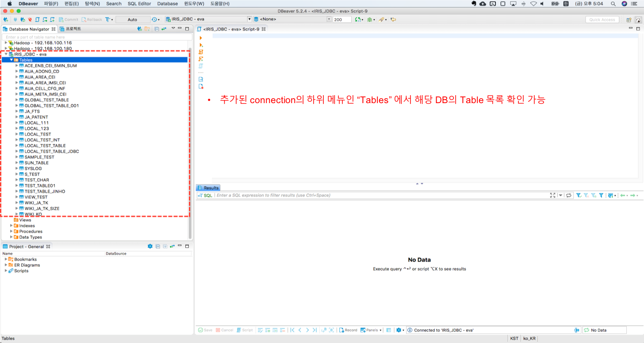Click the Quick Access field

pos(602,19)
